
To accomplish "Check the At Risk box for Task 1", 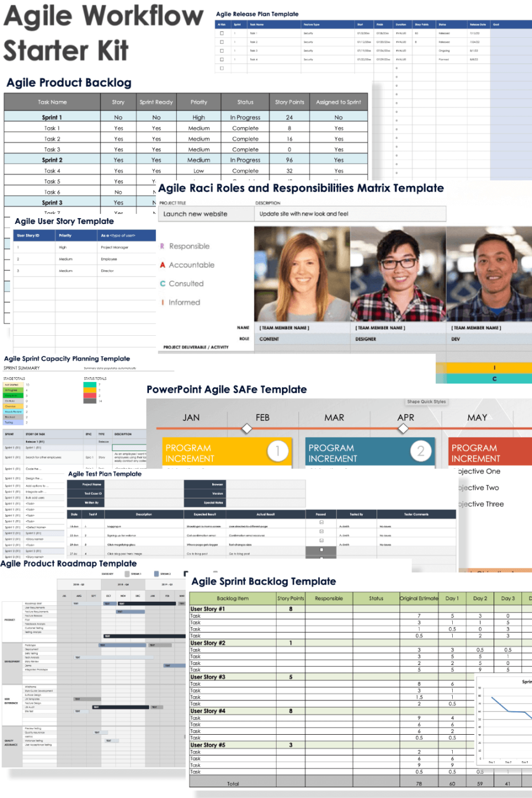I will click(x=222, y=33).
